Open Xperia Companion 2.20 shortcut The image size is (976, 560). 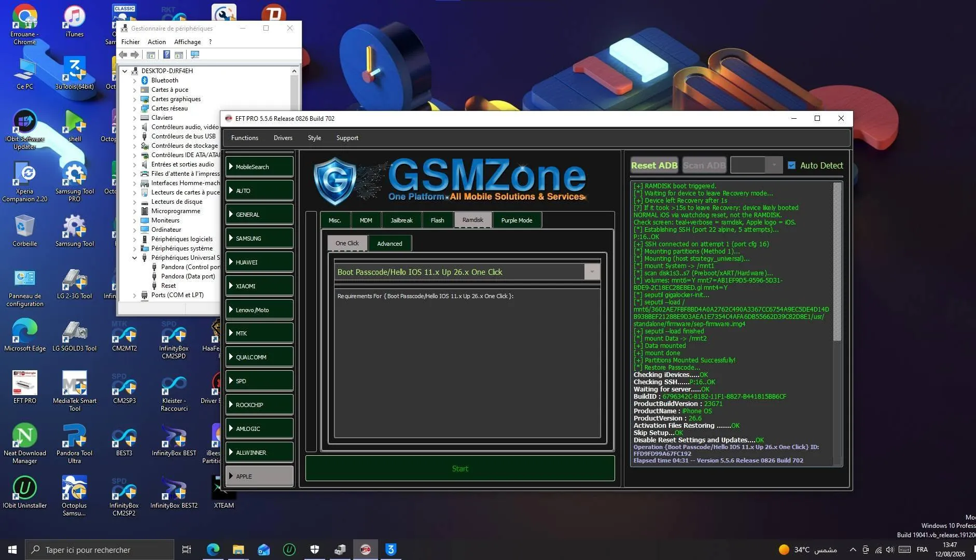(x=24, y=182)
